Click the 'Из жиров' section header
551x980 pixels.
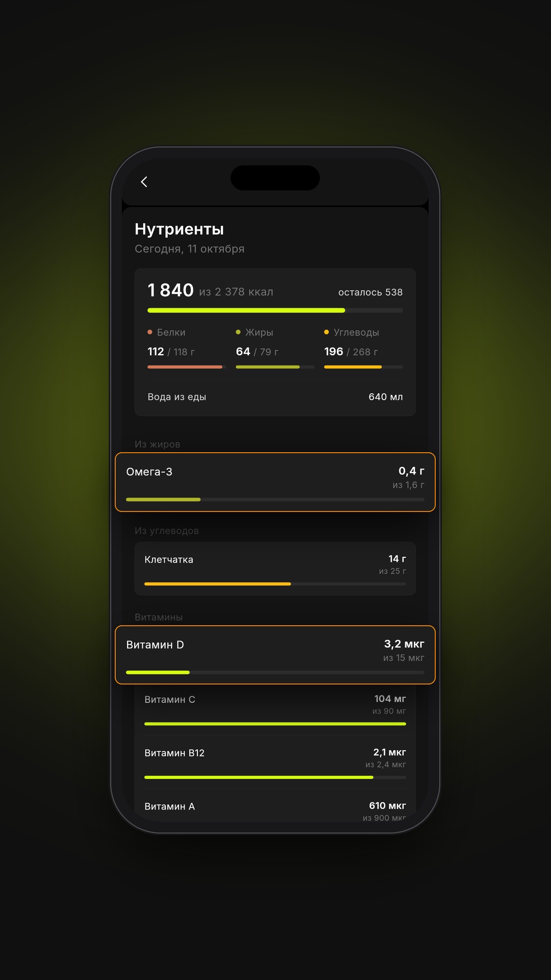(157, 444)
